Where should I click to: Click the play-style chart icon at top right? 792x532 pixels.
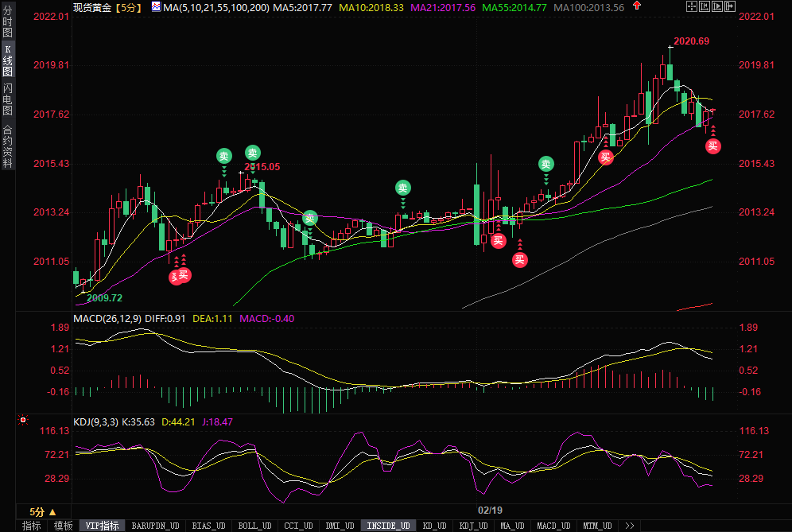pos(716,6)
